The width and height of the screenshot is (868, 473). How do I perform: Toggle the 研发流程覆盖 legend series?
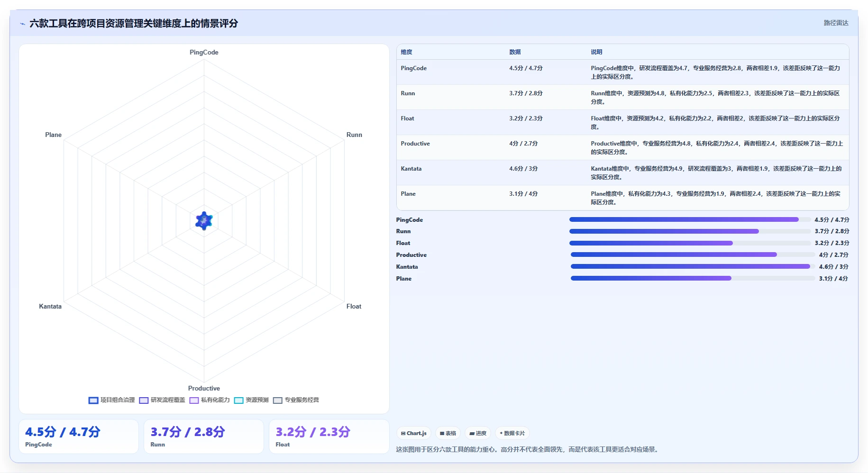(x=162, y=400)
